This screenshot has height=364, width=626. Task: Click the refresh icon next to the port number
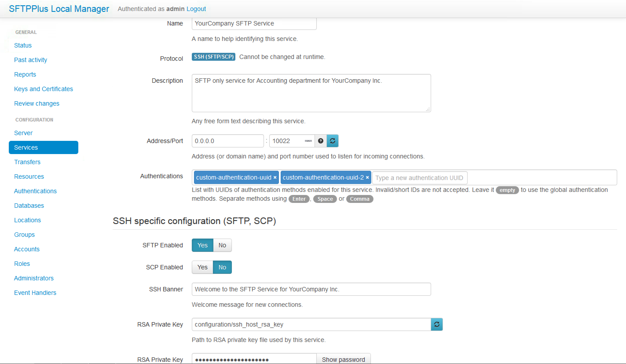tap(333, 141)
